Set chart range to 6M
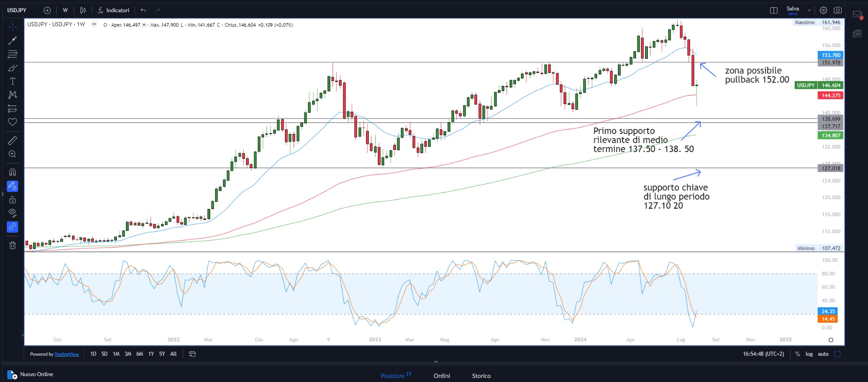Screen dimensions: 868x382 [140, 354]
